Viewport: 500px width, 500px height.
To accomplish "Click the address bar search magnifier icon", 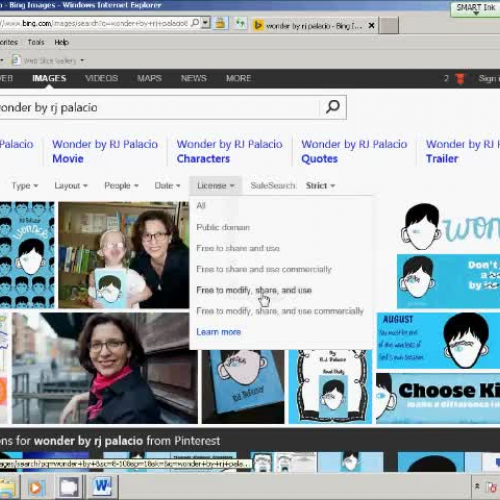I will pyautogui.click(x=196, y=23).
